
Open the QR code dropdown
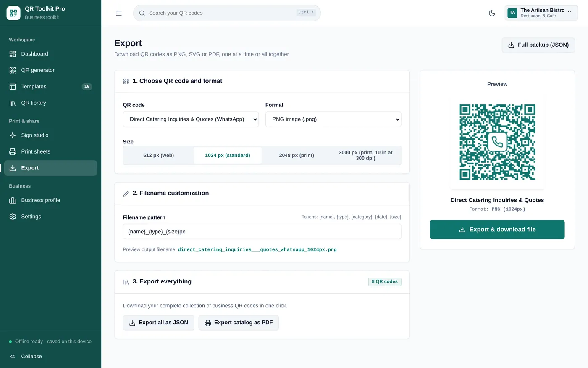click(x=191, y=119)
